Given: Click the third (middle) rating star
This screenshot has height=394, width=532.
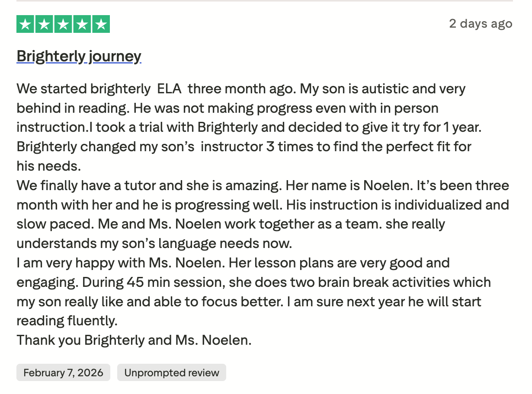Looking at the screenshot, I should coord(63,24).
